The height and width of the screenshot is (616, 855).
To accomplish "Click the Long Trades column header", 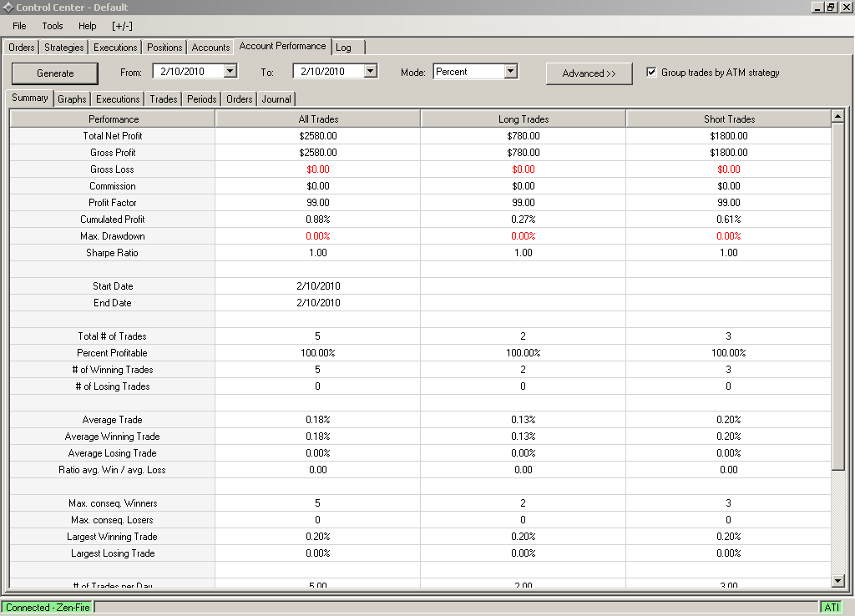I will pyautogui.click(x=524, y=119).
